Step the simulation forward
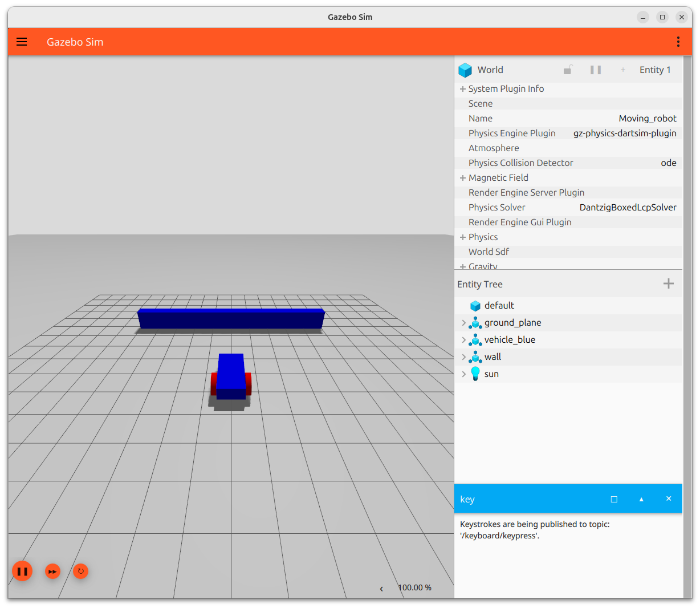Screen dimensions: 700x608 pyautogui.click(x=52, y=571)
